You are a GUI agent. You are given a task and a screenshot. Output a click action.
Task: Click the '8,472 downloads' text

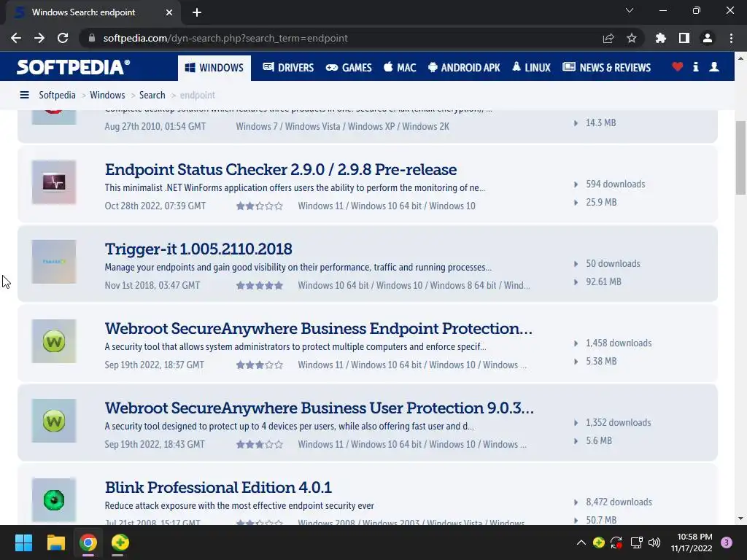coord(619,502)
